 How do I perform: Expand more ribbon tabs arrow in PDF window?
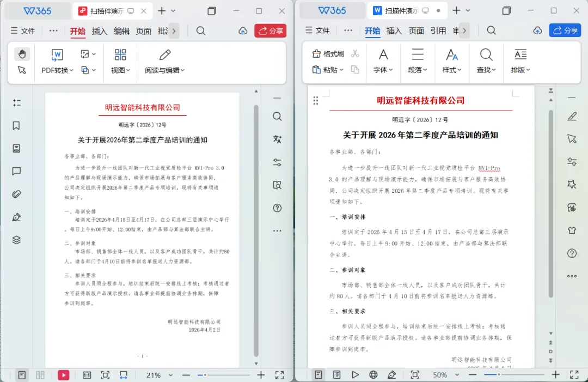coord(174,31)
